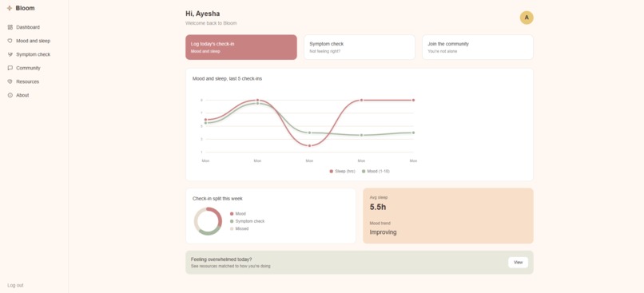The image size is (644, 293).
Task: Click the Mood and sleep, last 5 check-ins title
Action: tap(227, 79)
